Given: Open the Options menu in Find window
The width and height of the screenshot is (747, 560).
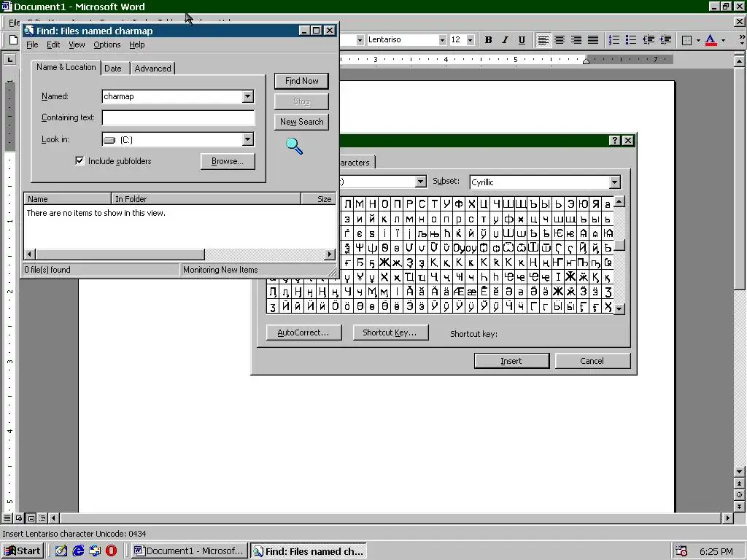Looking at the screenshot, I should pyautogui.click(x=107, y=44).
